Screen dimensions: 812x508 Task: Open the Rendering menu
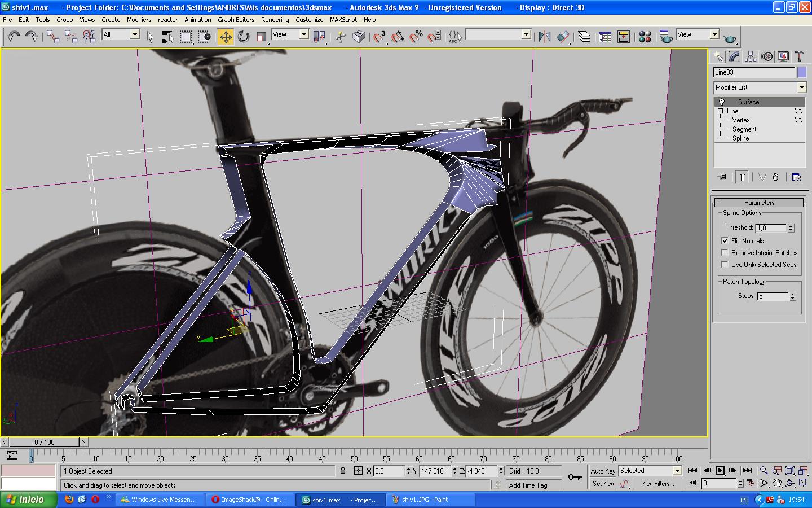[275, 20]
